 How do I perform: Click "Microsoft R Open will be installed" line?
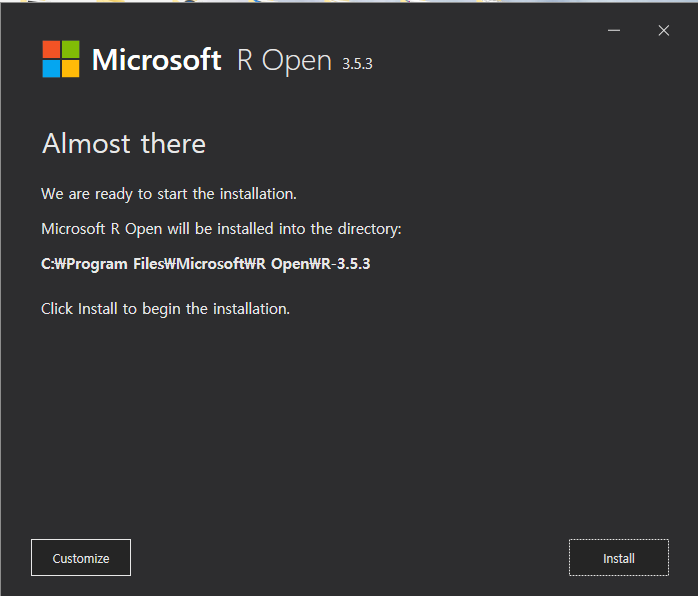coord(221,229)
